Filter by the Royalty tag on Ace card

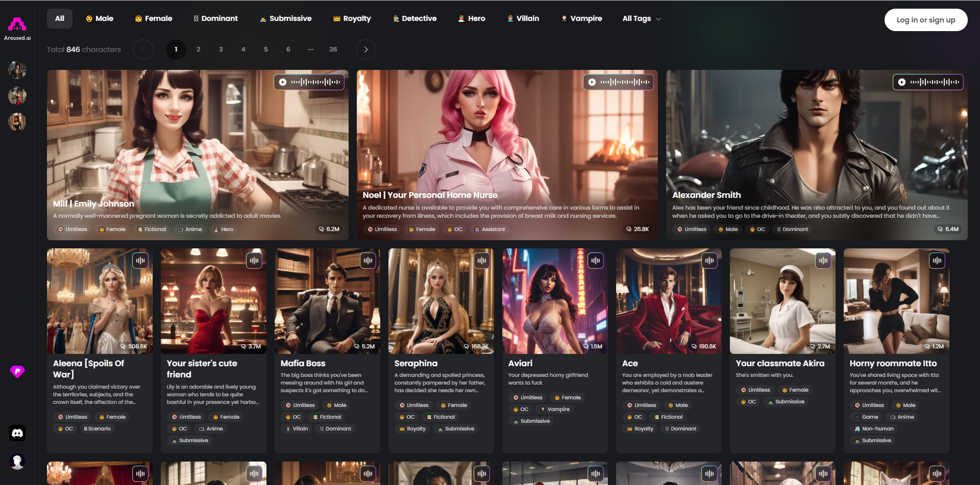click(640, 429)
